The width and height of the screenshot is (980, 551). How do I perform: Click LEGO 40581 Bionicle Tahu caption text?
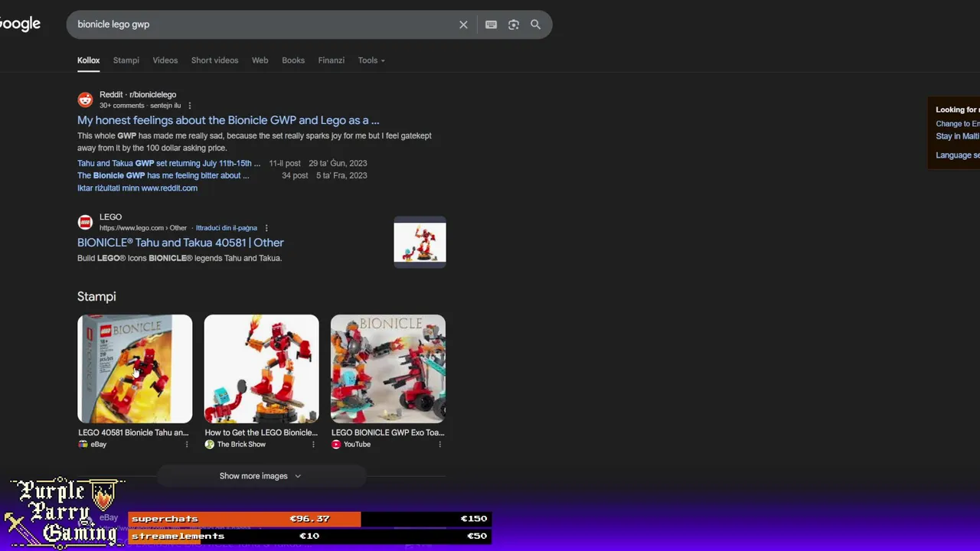click(133, 432)
